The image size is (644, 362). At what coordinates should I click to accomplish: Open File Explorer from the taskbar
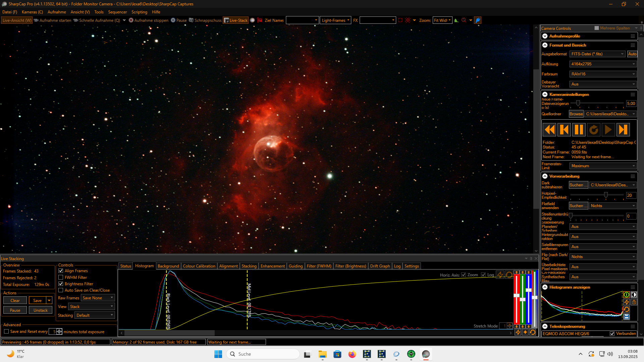click(x=323, y=354)
